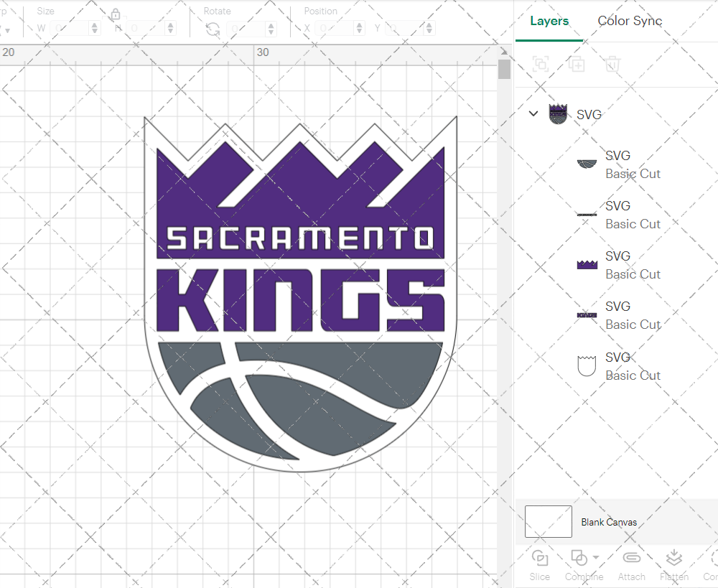The height and width of the screenshot is (588, 718).
Task: Click the canvas vertical scrollbar thumb
Action: (504, 69)
